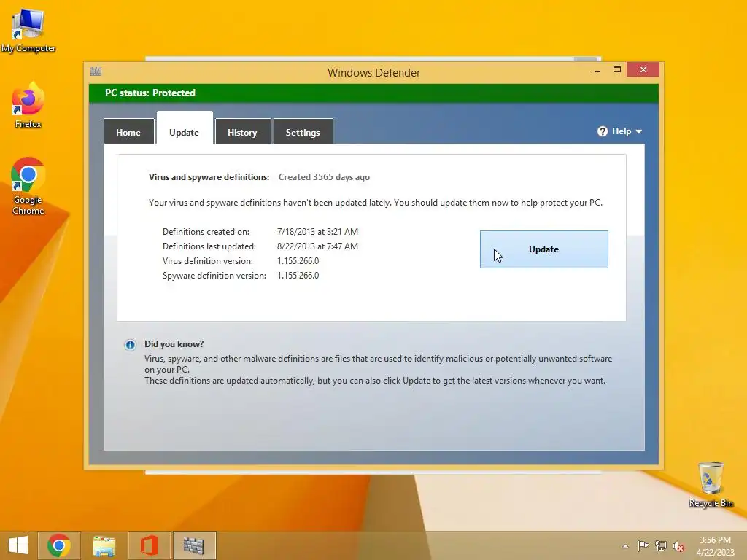Viewport: 747px width, 560px height.
Task: Click 'Virus and spyware definitions:' label
Action: [209, 177]
